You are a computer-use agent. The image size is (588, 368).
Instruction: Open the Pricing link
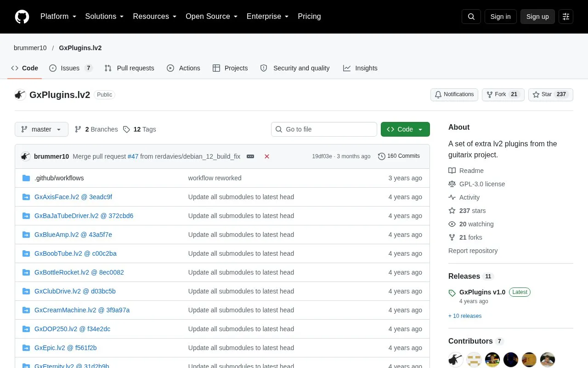[309, 17]
